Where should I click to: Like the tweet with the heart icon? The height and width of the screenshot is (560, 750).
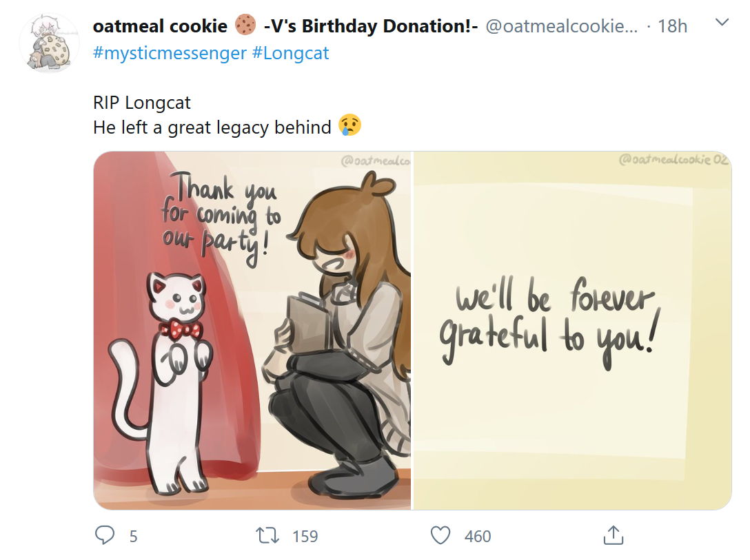[x=440, y=535]
